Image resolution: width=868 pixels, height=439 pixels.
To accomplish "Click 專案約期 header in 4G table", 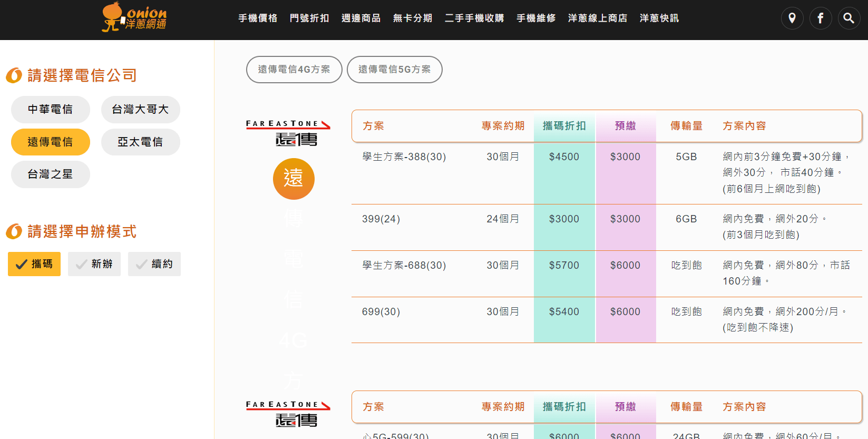I will point(503,126).
